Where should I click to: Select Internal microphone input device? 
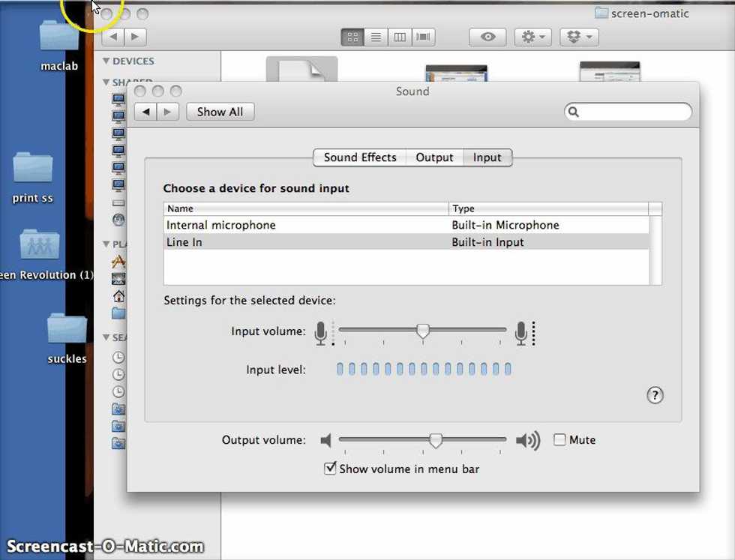pyautogui.click(x=221, y=225)
